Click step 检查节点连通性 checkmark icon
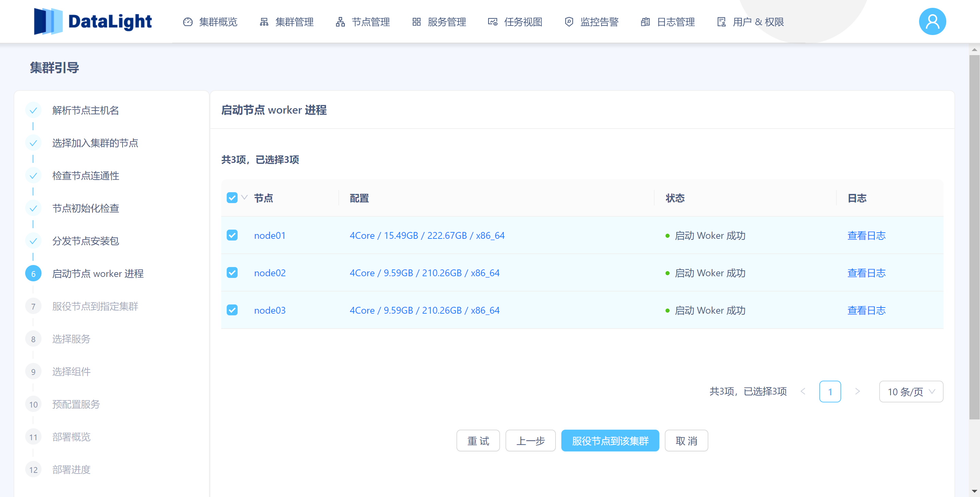 tap(33, 176)
